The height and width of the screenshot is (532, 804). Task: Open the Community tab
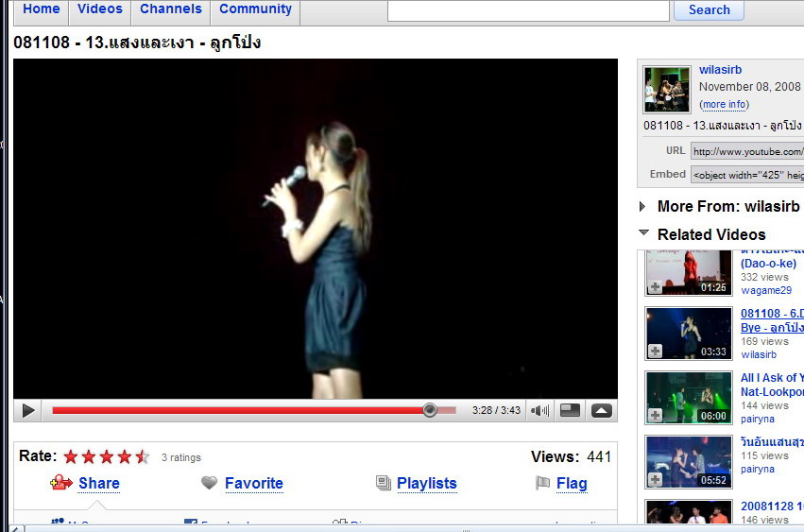[x=255, y=9]
